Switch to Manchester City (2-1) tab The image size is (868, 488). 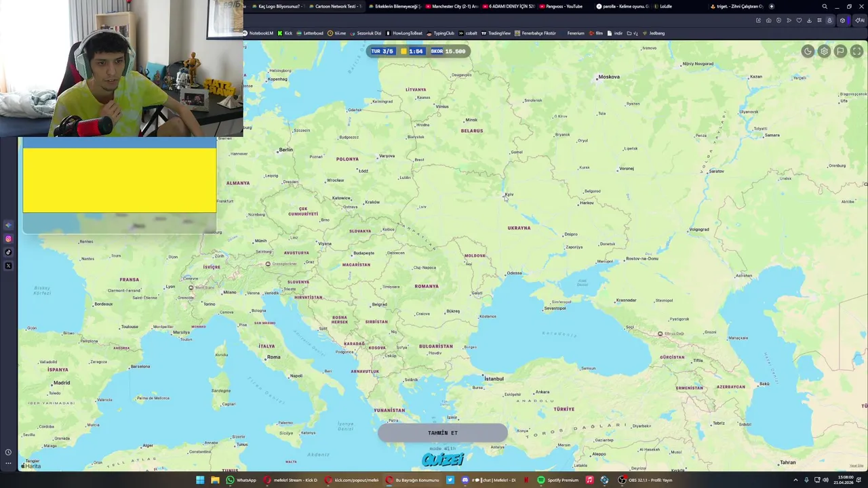coord(451,6)
